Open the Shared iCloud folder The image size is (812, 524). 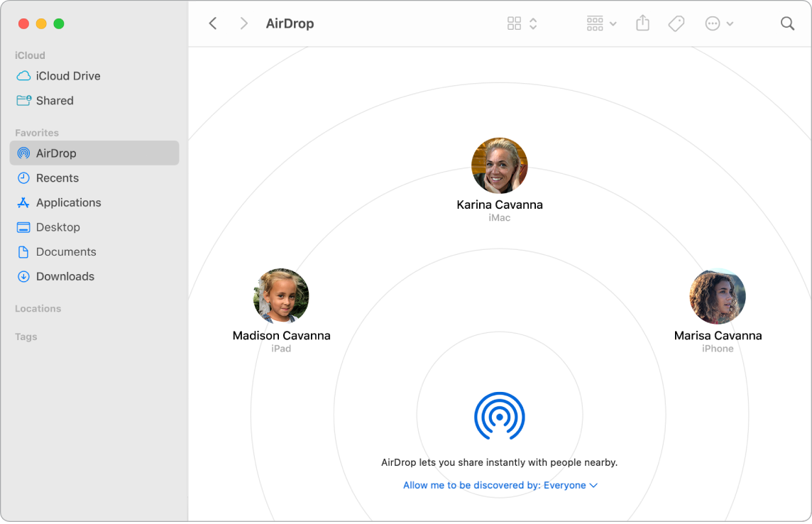pyautogui.click(x=54, y=100)
